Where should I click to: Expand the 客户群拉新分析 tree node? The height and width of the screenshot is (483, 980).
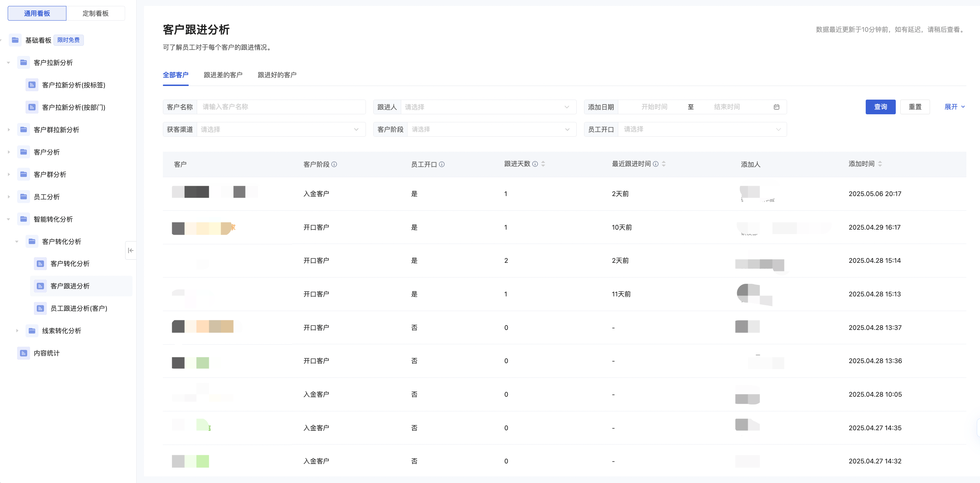pos(8,130)
